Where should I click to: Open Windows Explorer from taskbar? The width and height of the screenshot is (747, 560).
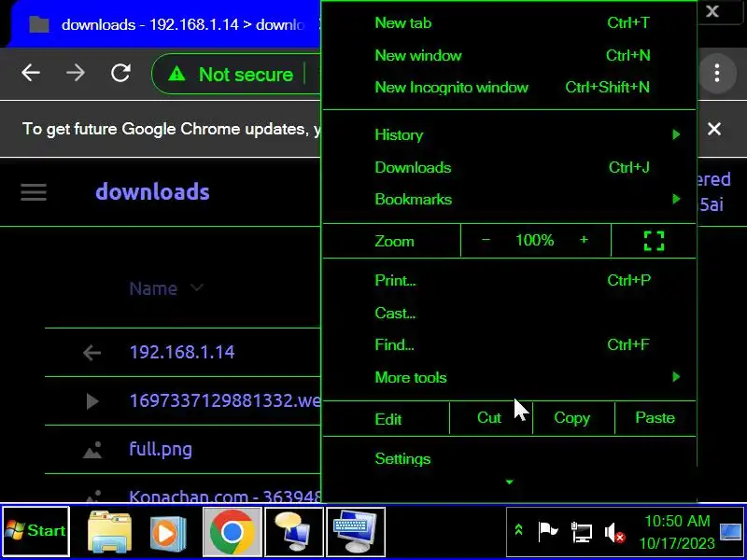(x=109, y=531)
